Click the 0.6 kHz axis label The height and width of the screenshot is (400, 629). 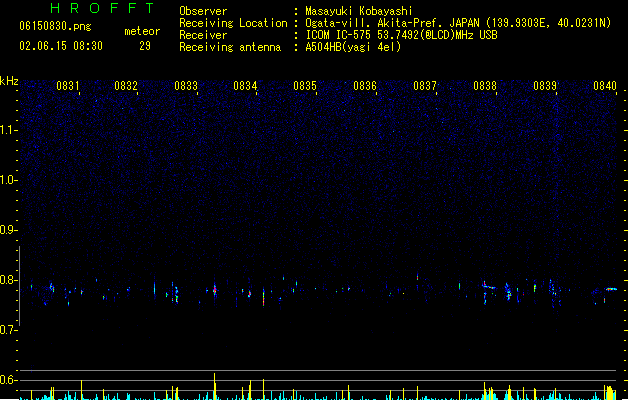coord(8,380)
